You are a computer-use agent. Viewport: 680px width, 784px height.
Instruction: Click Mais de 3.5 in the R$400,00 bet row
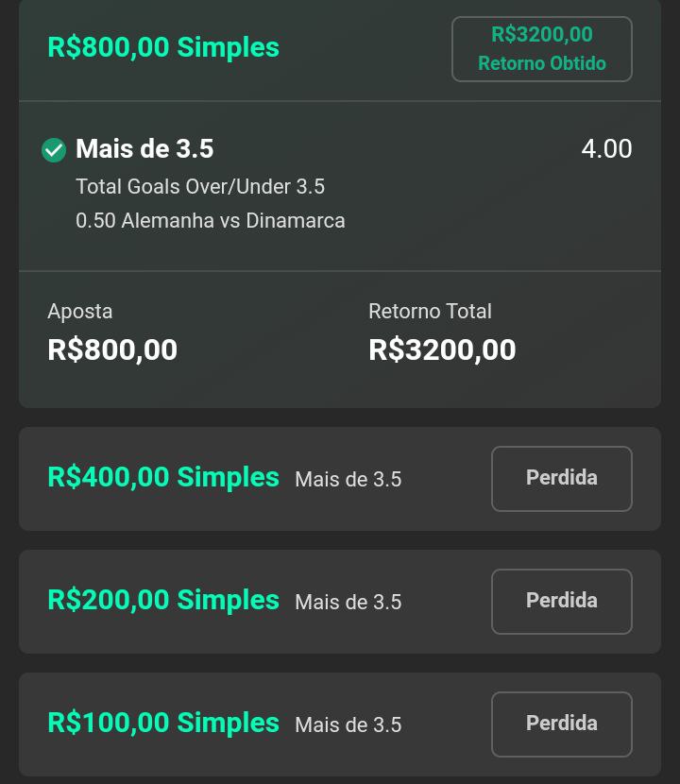[x=348, y=480]
